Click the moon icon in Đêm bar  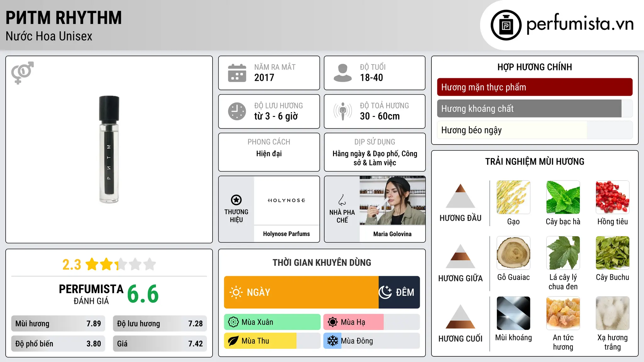[385, 292]
